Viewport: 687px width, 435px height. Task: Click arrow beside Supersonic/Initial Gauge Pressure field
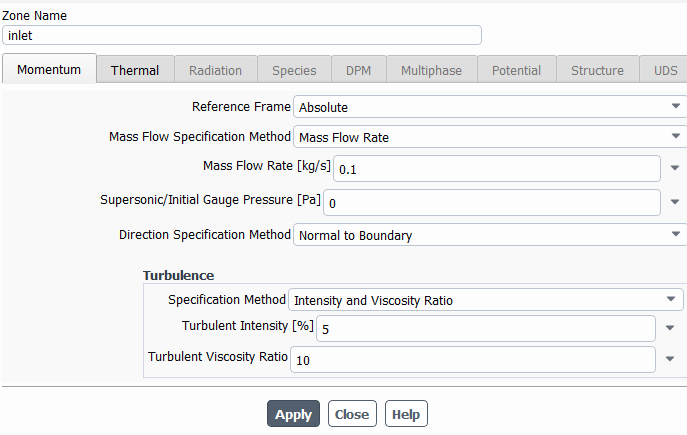coord(675,202)
